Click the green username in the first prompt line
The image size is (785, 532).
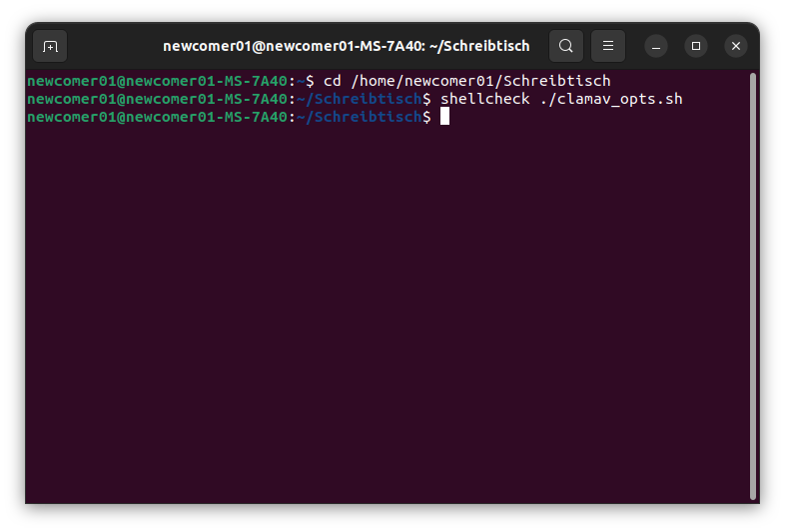pyautogui.click(x=157, y=81)
